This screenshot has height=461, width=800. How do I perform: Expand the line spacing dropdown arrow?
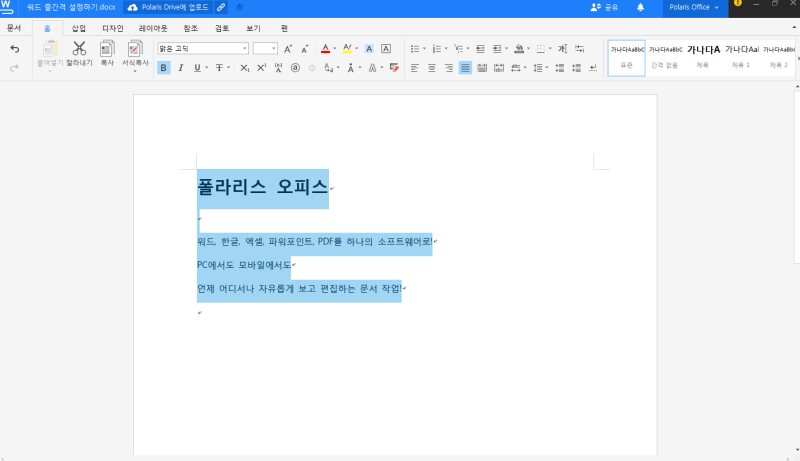coord(547,68)
